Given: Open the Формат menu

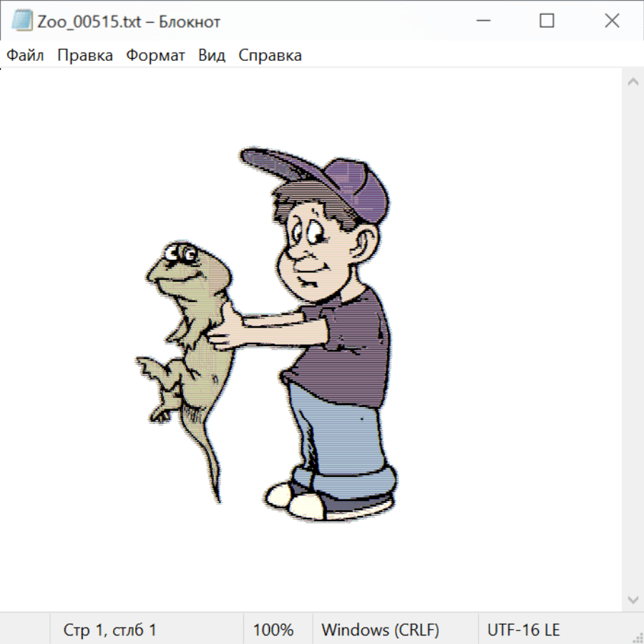Looking at the screenshot, I should tap(155, 55).
